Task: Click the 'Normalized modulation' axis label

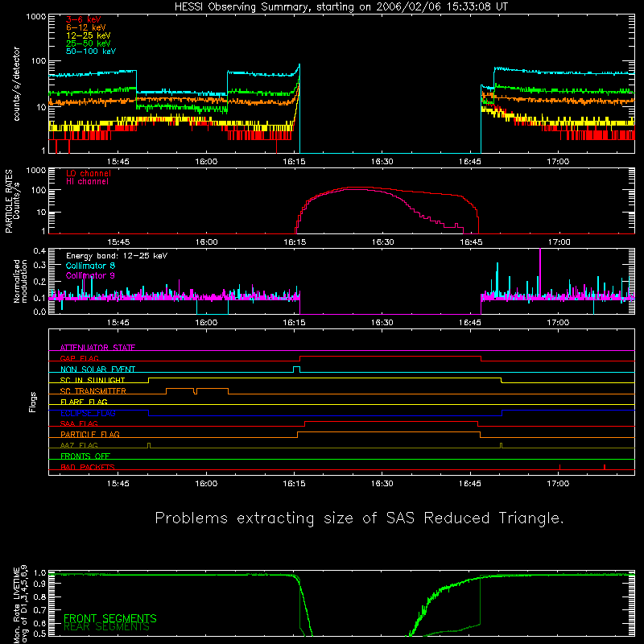Action: (x=20, y=281)
